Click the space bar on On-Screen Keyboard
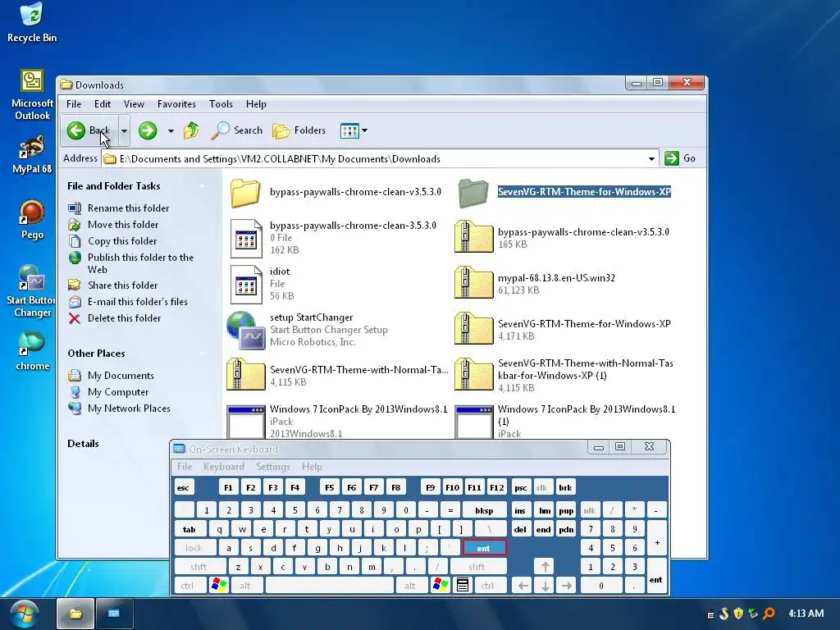The image size is (840, 630). tap(330, 586)
